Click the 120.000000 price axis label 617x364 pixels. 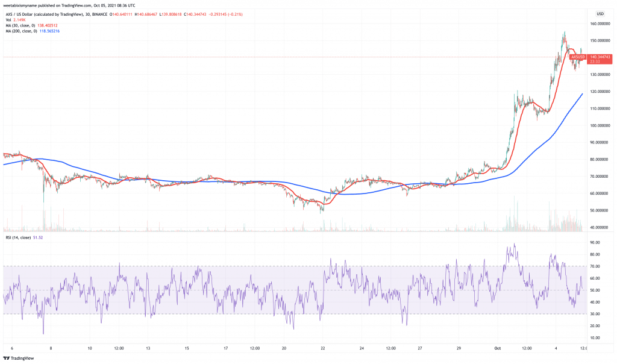(600, 92)
